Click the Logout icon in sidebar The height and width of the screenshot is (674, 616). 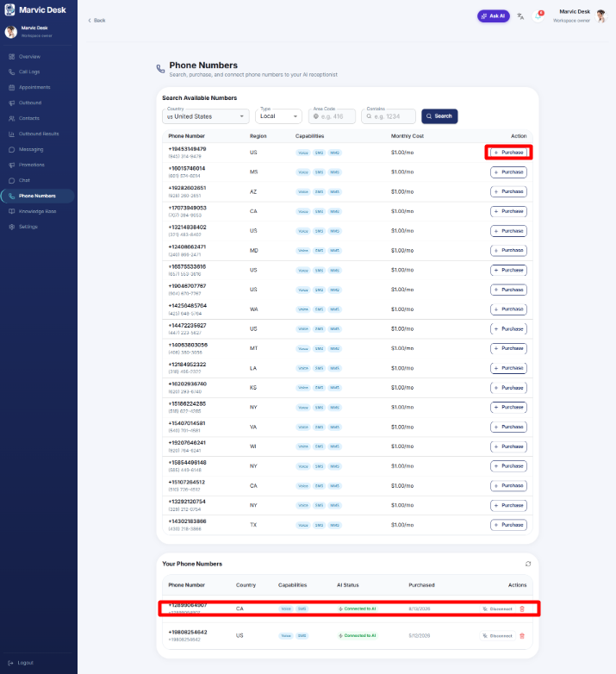coord(10,663)
